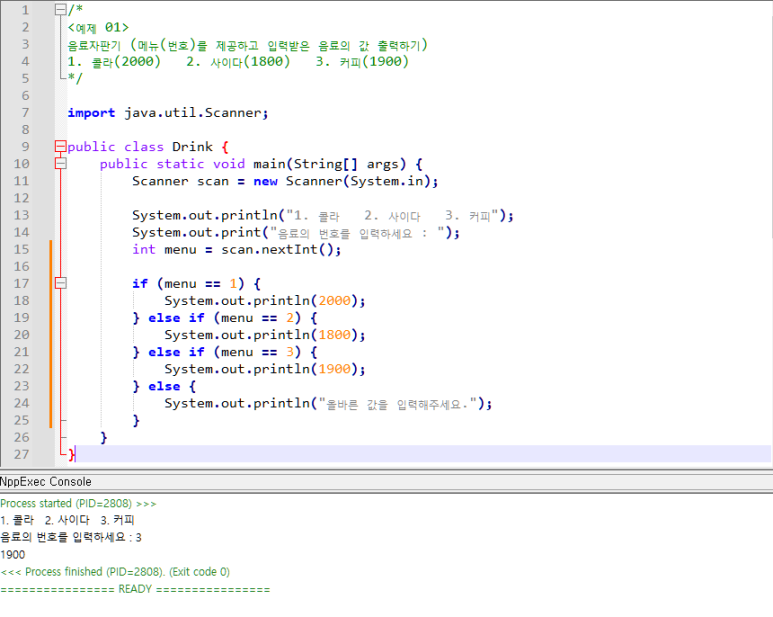This screenshot has width=773, height=617.
Task: Click the number 1900 in println on line 22
Action: (334, 369)
